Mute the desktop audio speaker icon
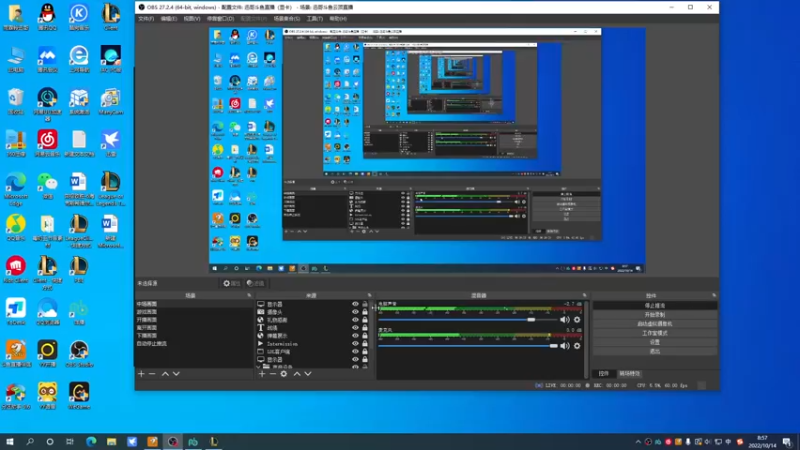 coord(564,320)
